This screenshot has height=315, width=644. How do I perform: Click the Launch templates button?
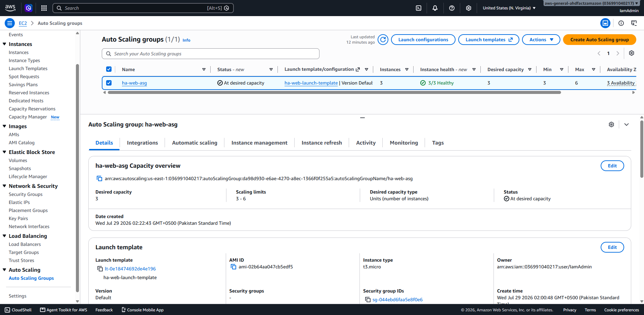pyautogui.click(x=488, y=40)
